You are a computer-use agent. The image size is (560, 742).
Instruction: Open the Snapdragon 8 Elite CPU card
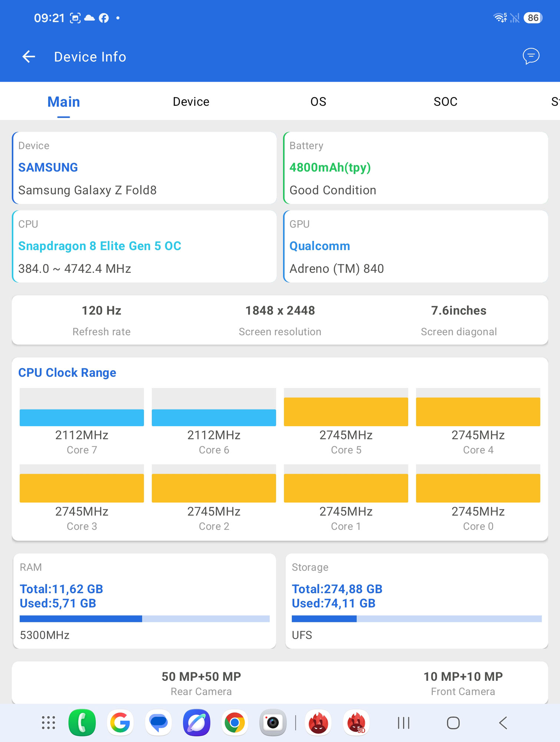(x=144, y=246)
